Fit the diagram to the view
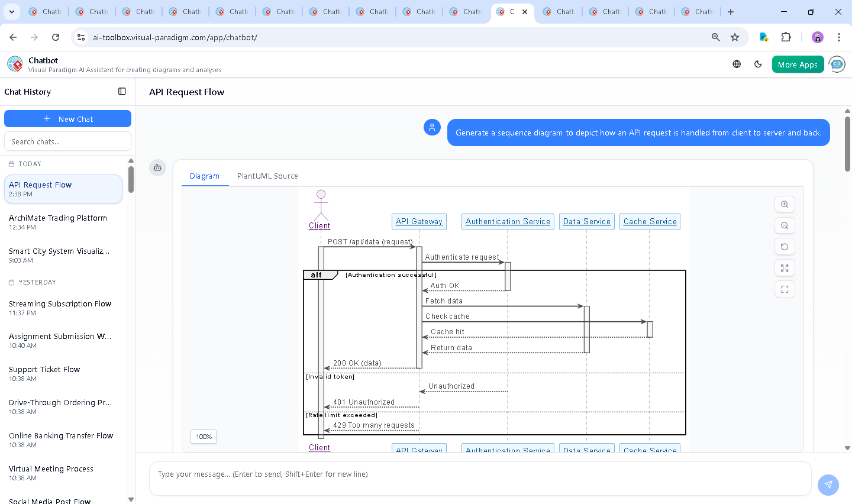Screen dimensions: 852x504 coord(785,268)
